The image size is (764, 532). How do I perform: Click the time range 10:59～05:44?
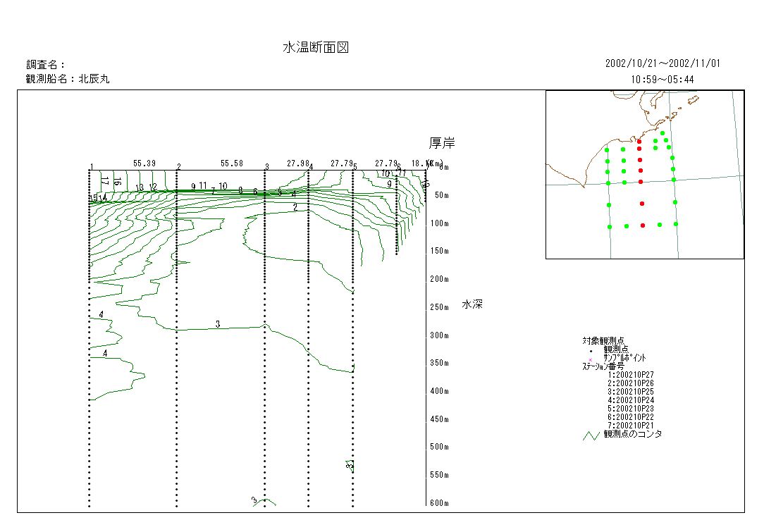663,80
